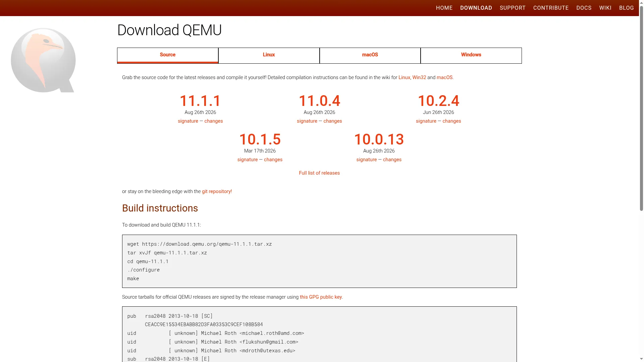Open changes link for 11.0.4
This screenshot has width=644, height=362.
pos(333,121)
